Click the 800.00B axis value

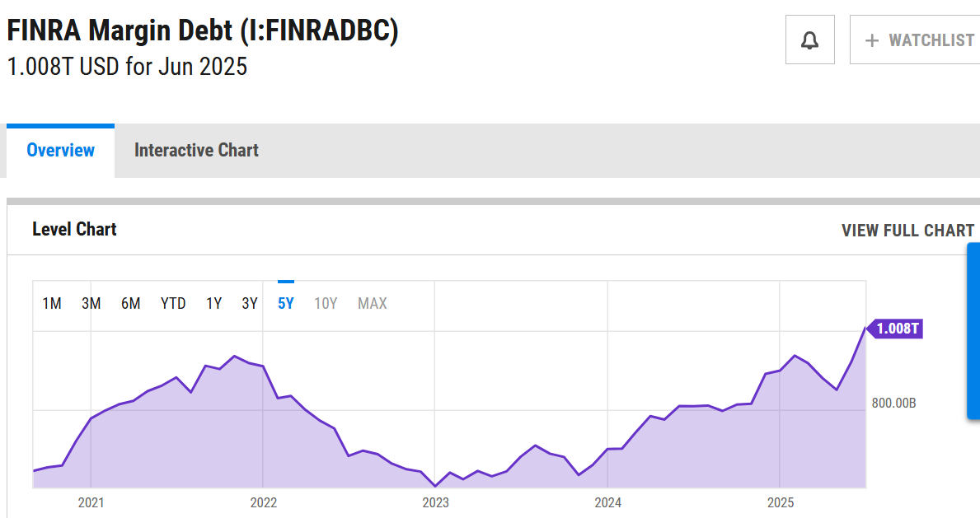[x=893, y=403]
